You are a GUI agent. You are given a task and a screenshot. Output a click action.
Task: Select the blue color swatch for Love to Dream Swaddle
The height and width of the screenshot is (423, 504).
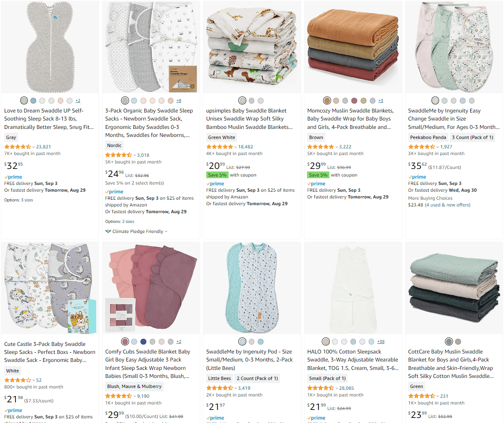[33, 101]
